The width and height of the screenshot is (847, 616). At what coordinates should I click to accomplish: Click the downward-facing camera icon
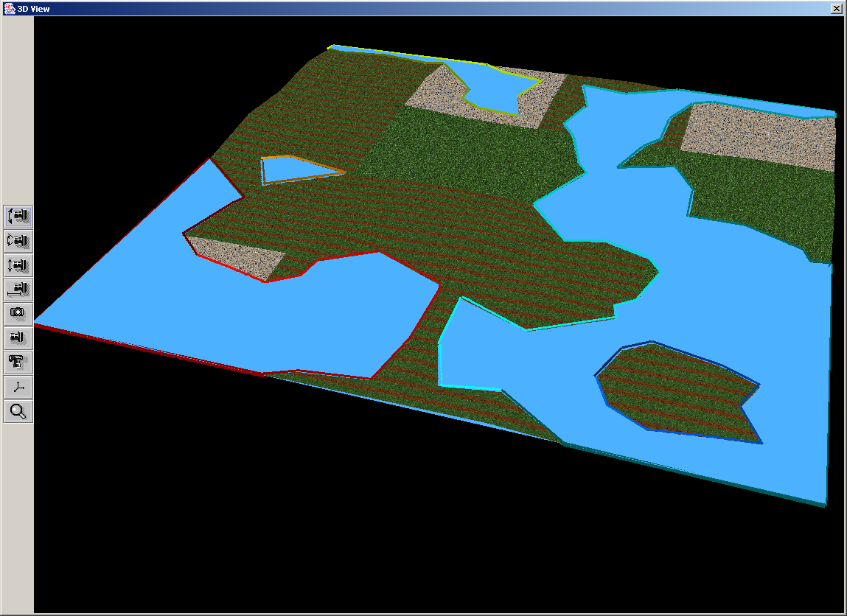(x=18, y=363)
